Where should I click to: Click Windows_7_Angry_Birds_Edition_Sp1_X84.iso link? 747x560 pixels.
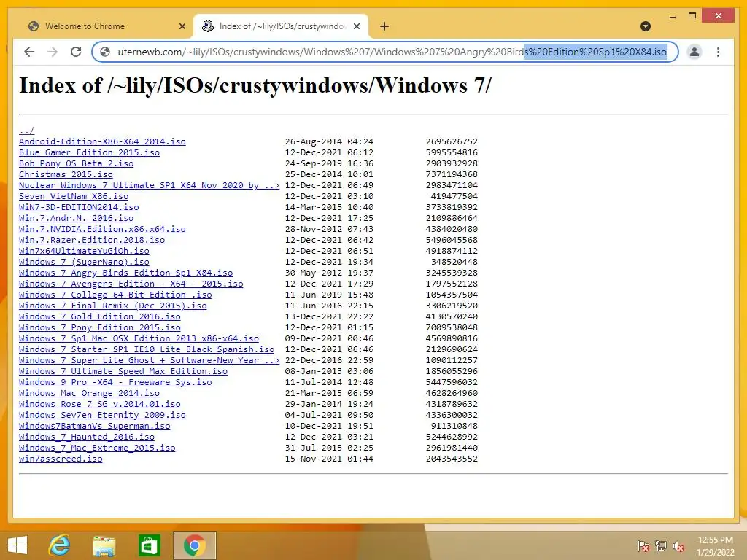[125, 273]
